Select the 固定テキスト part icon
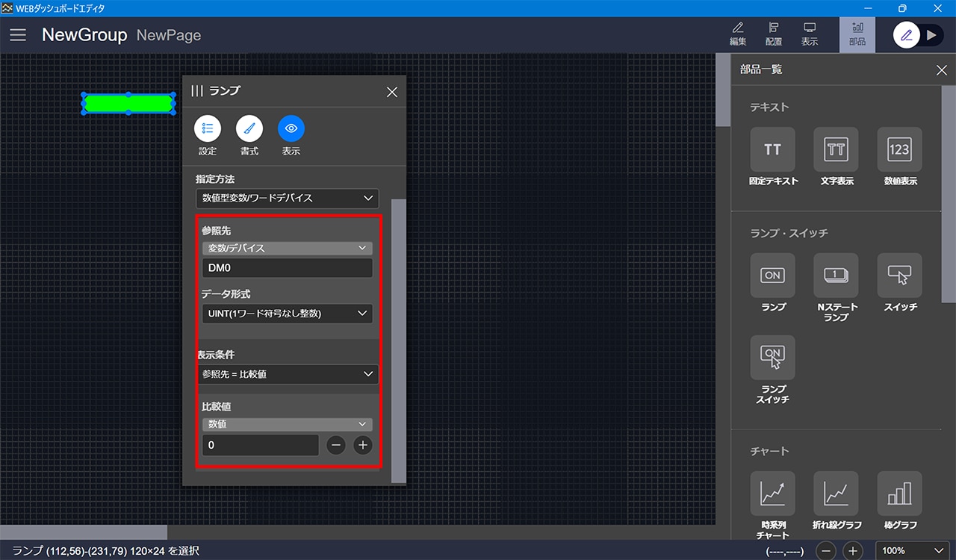The height and width of the screenshot is (560, 956). point(772,150)
